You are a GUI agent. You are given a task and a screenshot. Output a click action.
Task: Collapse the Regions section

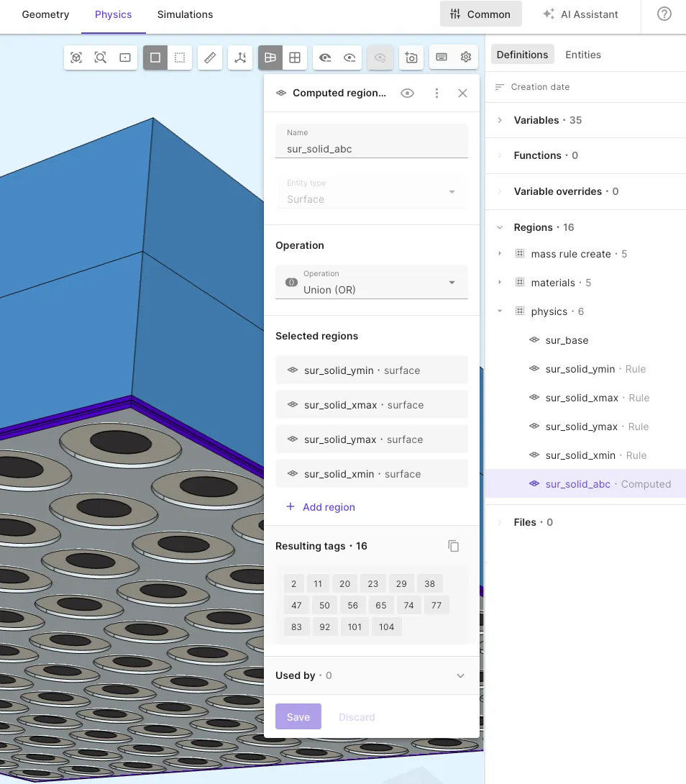point(500,227)
